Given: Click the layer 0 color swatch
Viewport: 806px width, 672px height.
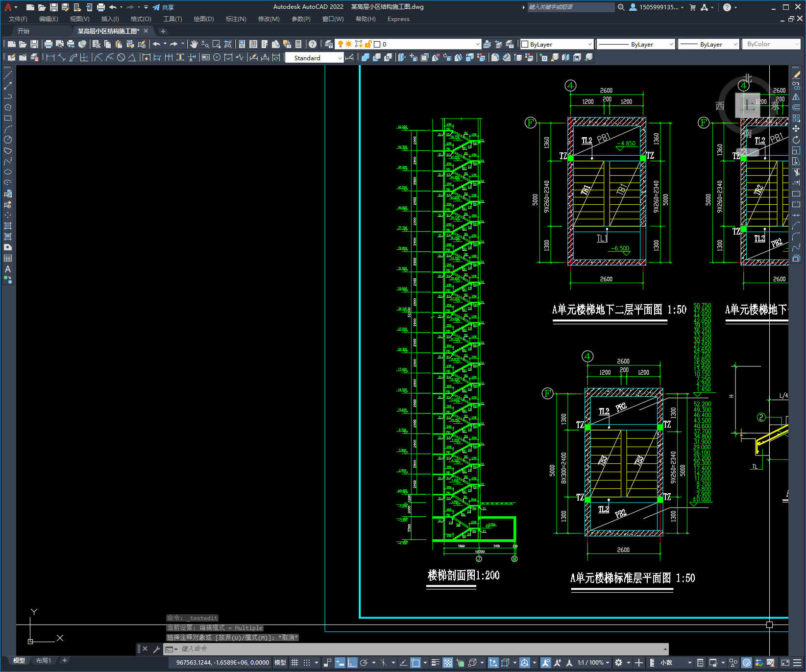Looking at the screenshot, I should point(377,44).
